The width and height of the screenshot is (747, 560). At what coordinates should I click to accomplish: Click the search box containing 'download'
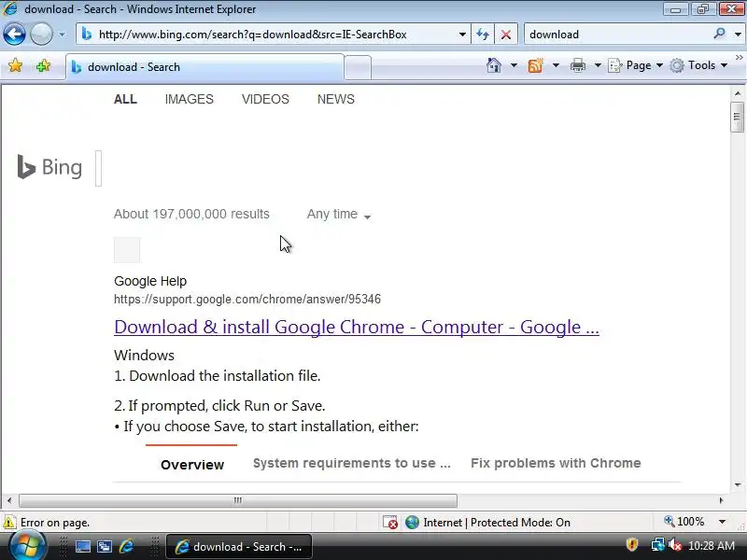pyautogui.click(x=617, y=35)
